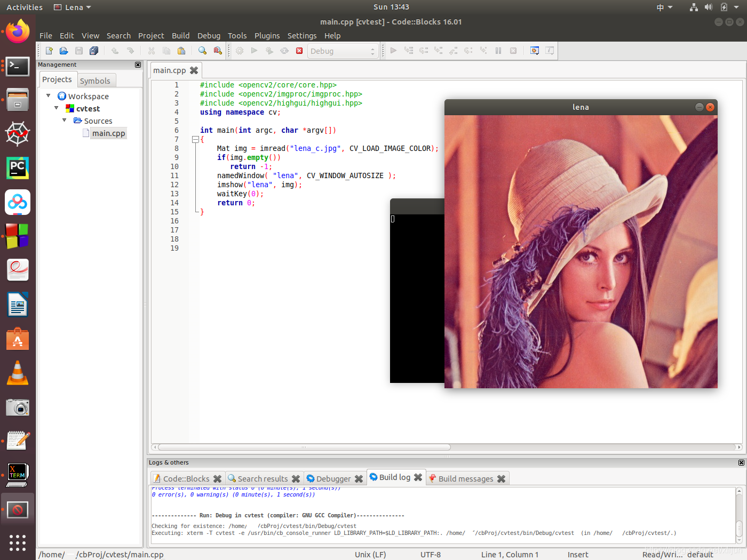
Task: Open the Debugging windows icon
Action: click(x=535, y=51)
